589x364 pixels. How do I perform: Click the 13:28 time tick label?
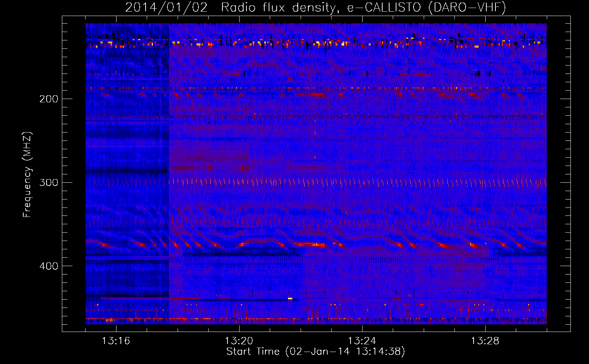485,341
